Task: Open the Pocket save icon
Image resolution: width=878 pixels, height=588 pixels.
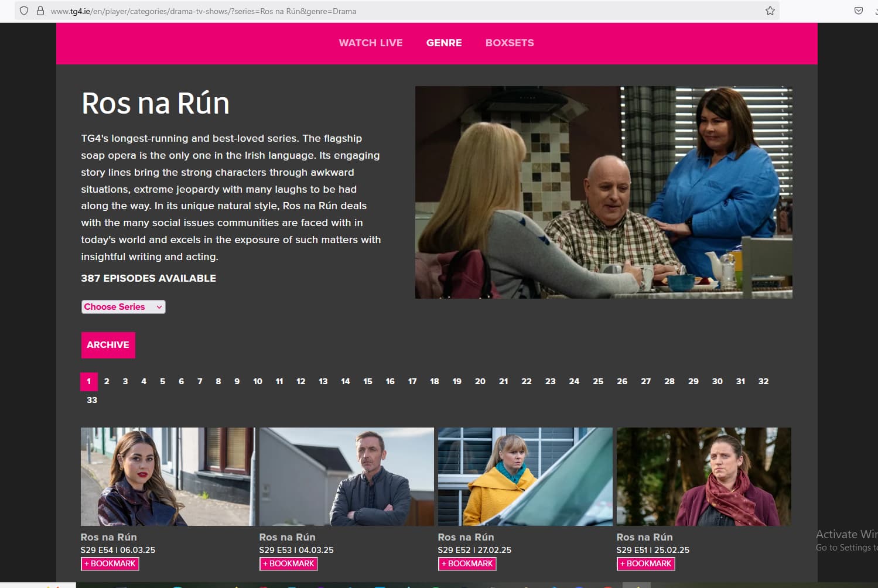Action: 859,11
